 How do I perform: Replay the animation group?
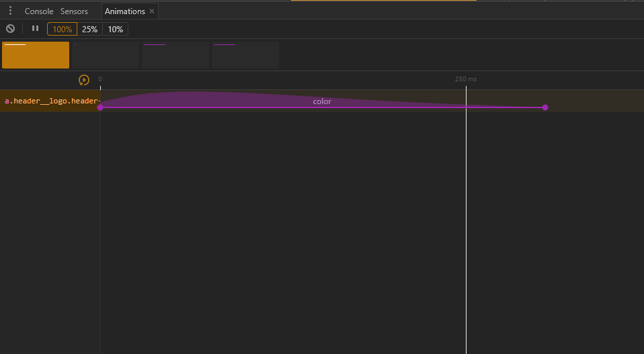coord(84,80)
